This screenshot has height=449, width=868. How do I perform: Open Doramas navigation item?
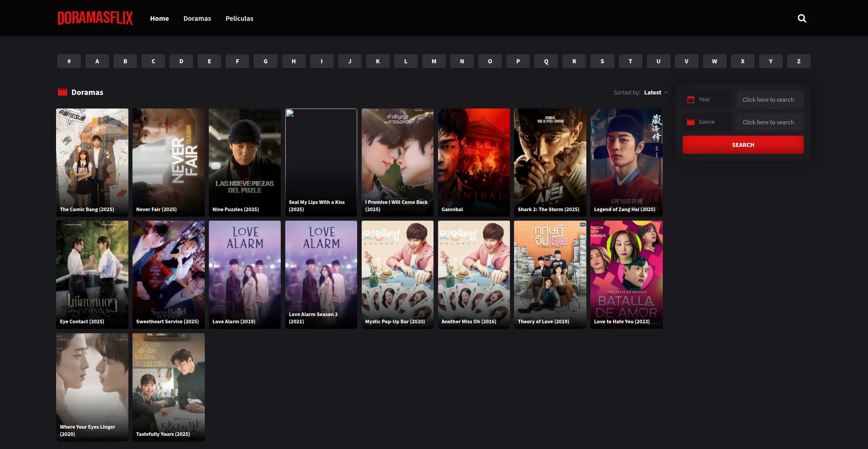click(x=197, y=19)
